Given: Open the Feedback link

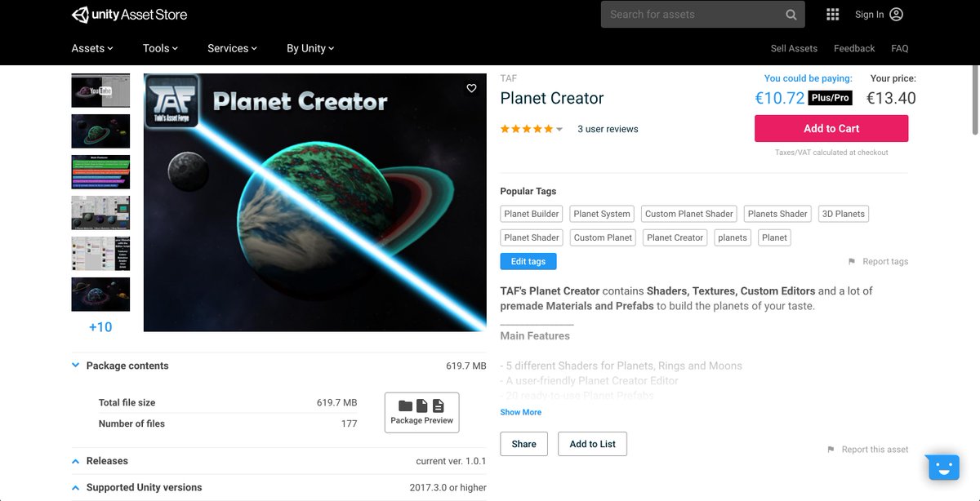Looking at the screenshot, I should (854, 48).
